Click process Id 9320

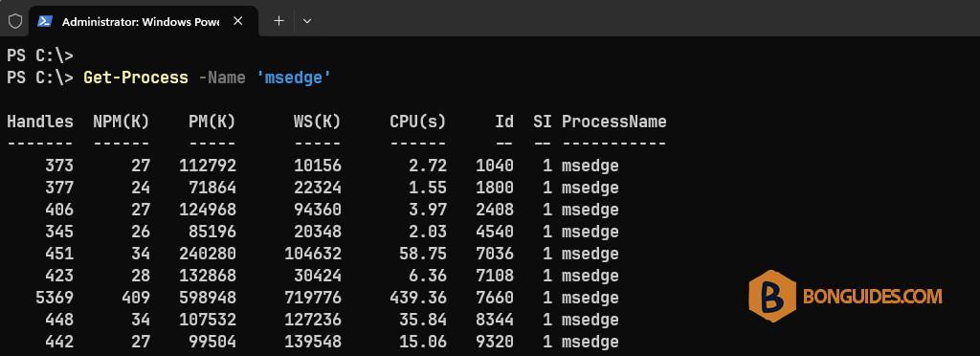click(x=495, y=342)
